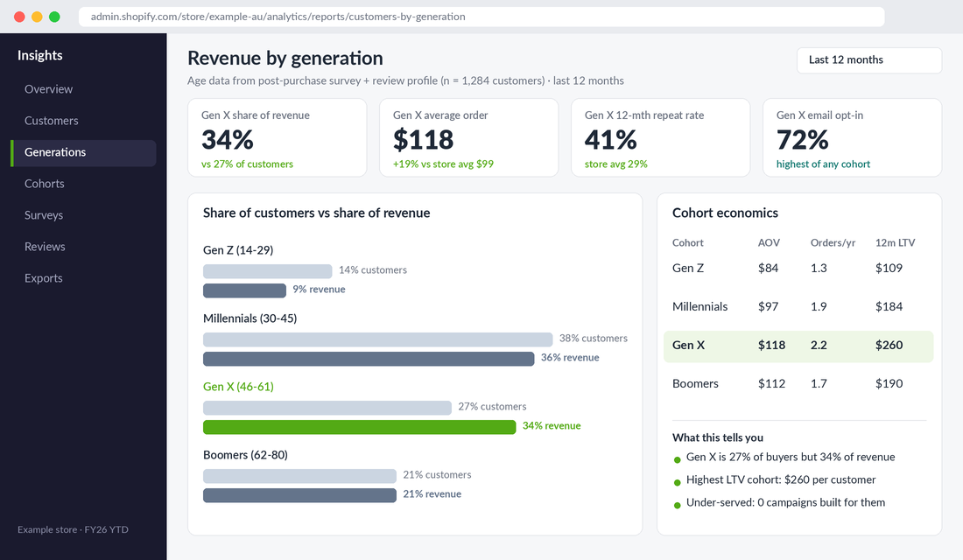Click the Gen X share of revenue card
Image resolution: width=963 pixels, height=560 pixels.
(x=277, y=137)
